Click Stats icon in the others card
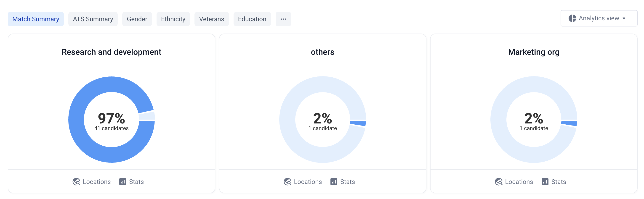The image size is (644, 199). tap(334, 181)
